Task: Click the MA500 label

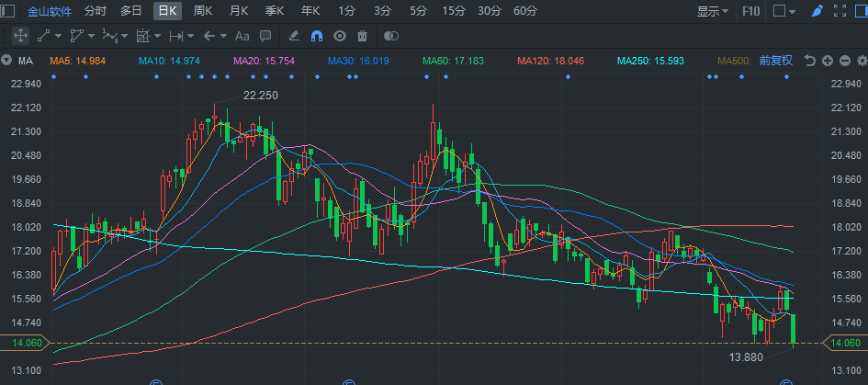Action: tap(734, 61)
